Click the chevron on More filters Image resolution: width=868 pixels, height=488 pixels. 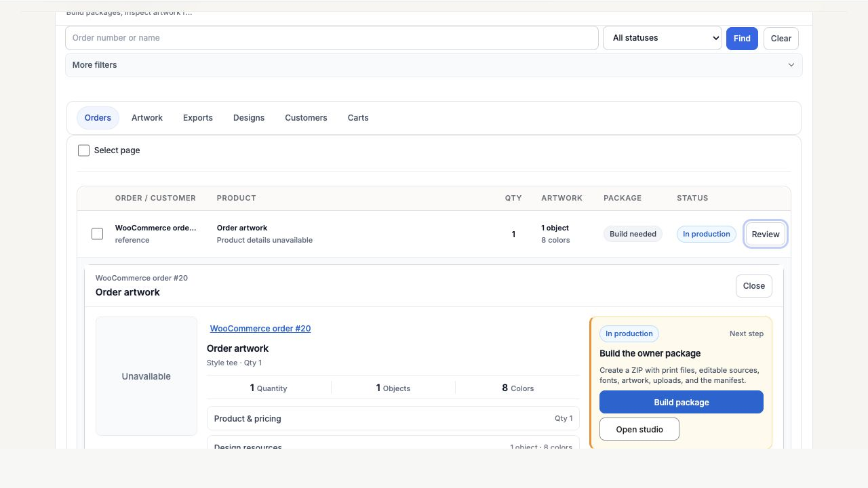click(791, 65)
